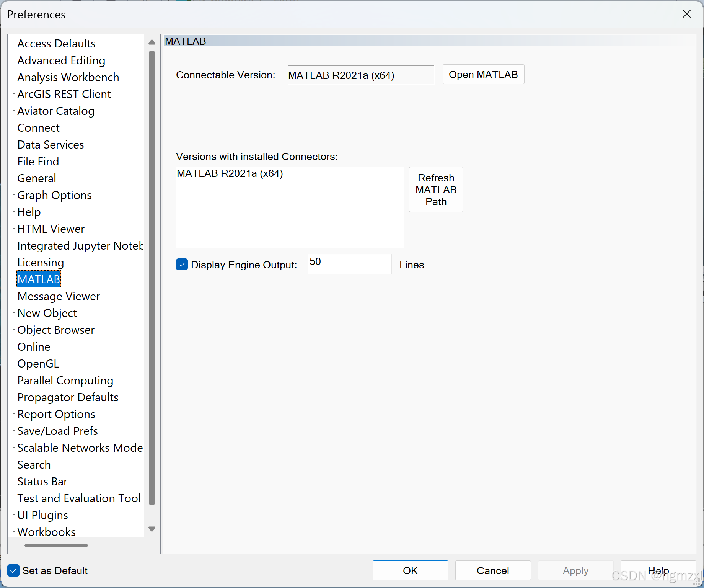The width and height of the screenshot is (704, 588).
Task: Open the General preferences page
Action: (x=37, y=178)
